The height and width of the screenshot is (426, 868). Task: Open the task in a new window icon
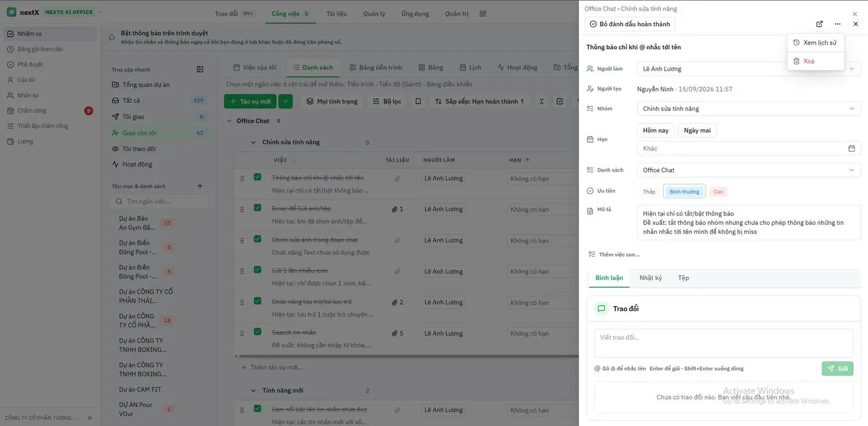coord(819,24)
